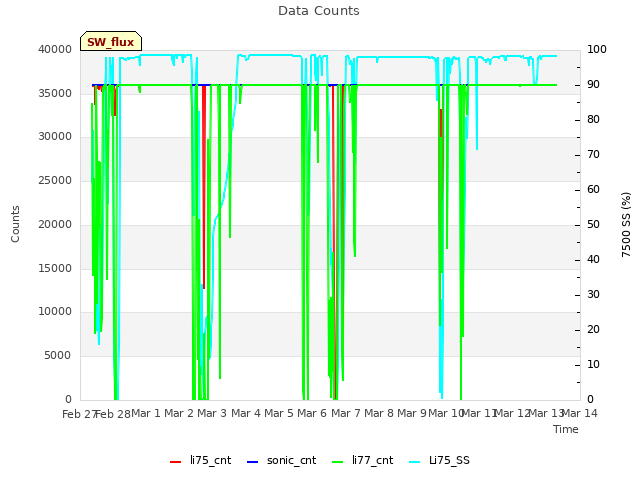Click the SW_flux label box
Screen dimensions: 640x480
click(x=111, y=41)
